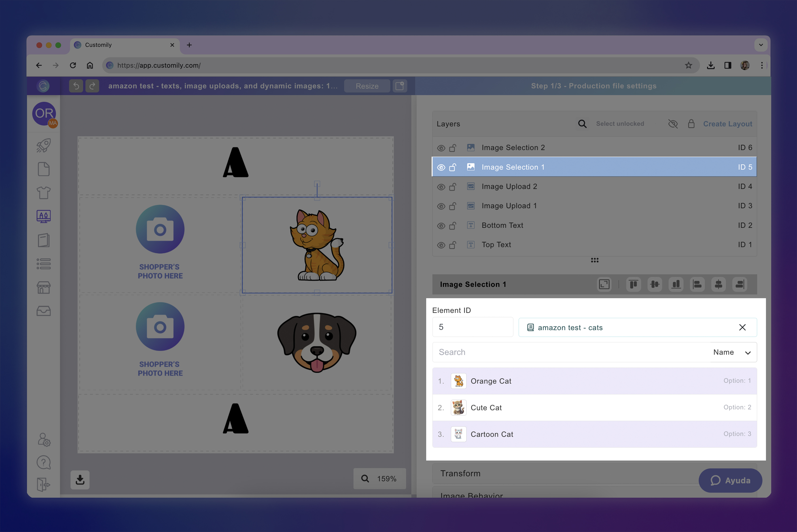Viewport: 797px width, 532px height.
Task: Lock the Image Upload 1 layer
Action: point(453,206)
